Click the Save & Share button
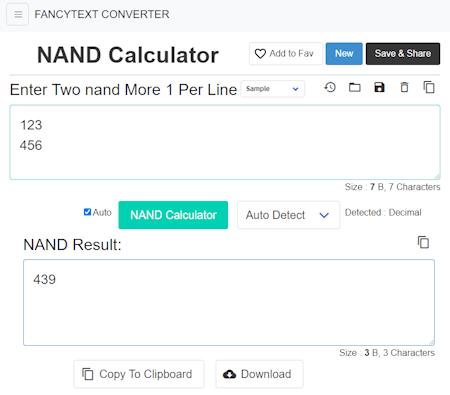The width and height of the screenshot is (450, 395). [403, 54]
